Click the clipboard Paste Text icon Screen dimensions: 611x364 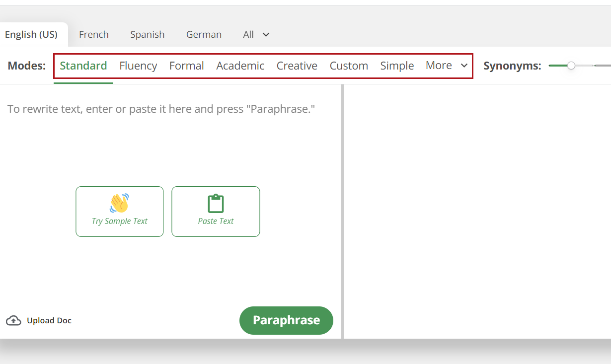coord(216,204)
